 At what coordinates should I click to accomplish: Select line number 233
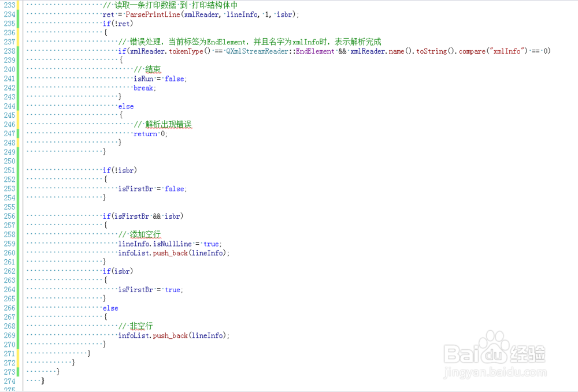click(x=9, y=5)
